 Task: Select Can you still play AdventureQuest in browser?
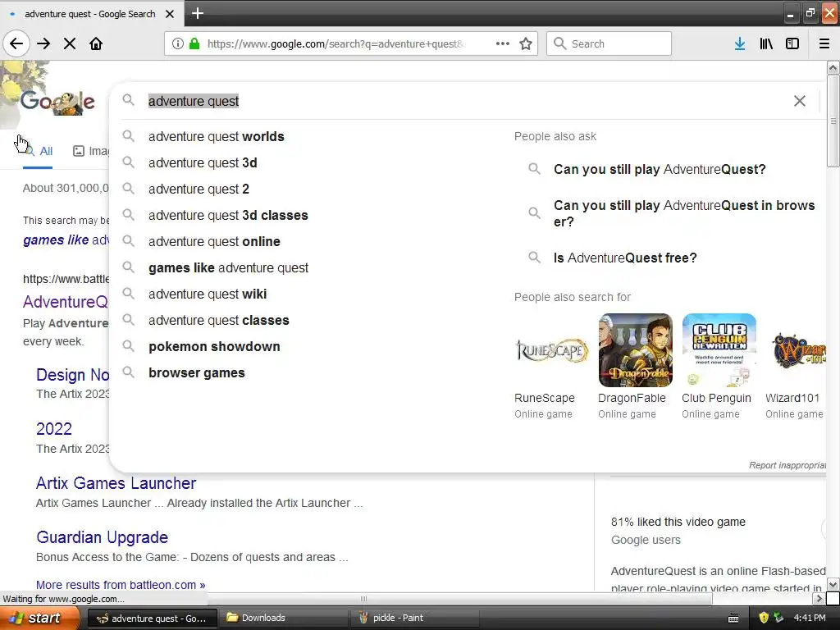684,213
